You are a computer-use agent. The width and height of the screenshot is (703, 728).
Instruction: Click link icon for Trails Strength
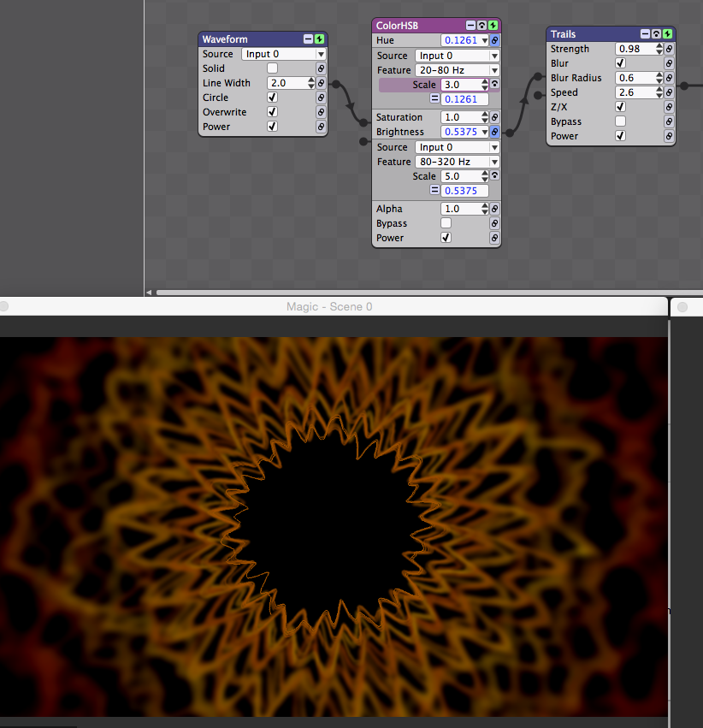(x=669, y=49)
